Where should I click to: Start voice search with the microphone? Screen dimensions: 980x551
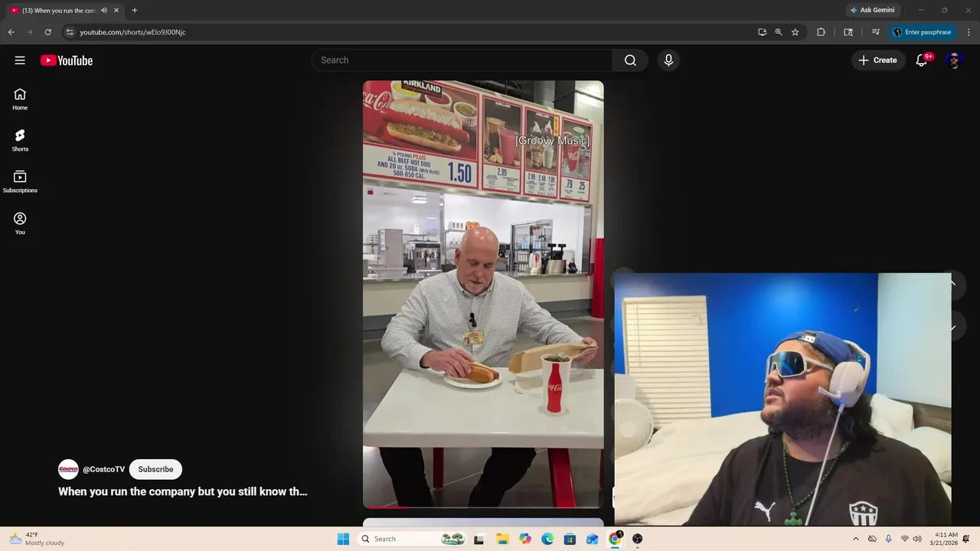click(668, 60)
